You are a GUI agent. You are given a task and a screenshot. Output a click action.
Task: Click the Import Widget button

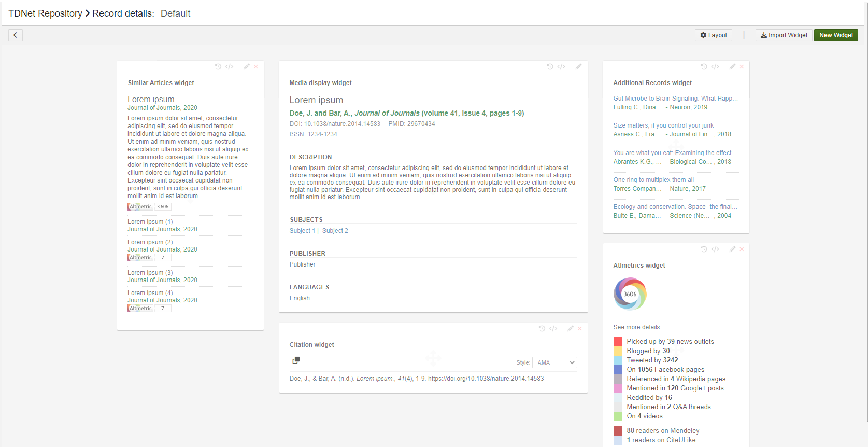(784, 35)
